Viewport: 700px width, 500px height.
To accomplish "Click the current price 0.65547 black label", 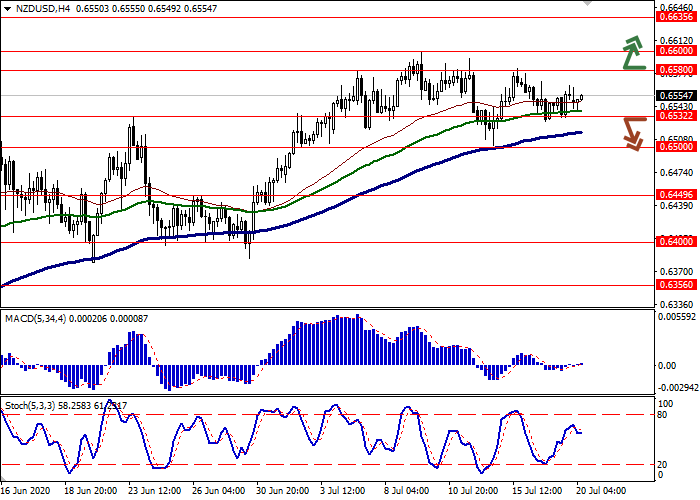I will [676, 95].
